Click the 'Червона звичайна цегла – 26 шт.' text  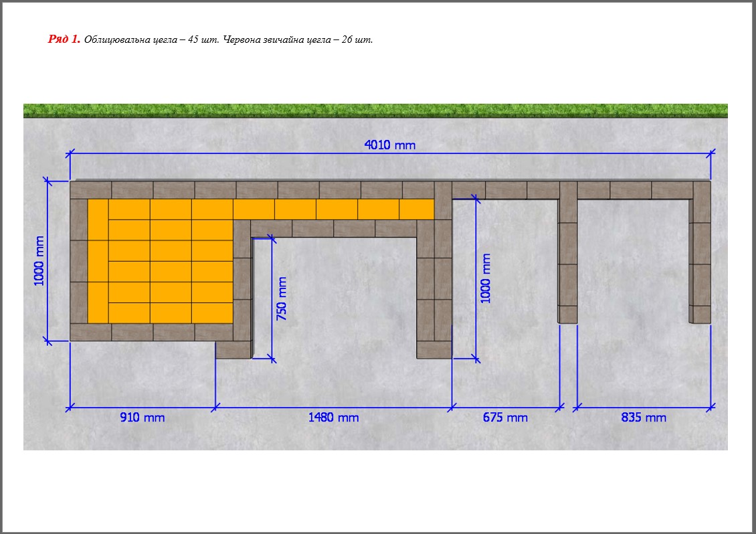(297, 40)
